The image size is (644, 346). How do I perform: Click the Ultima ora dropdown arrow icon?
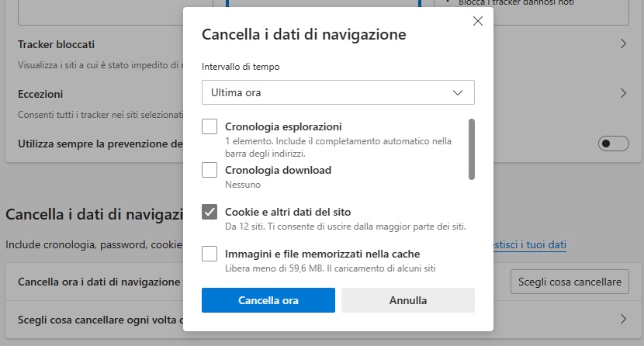click(458, 92)
